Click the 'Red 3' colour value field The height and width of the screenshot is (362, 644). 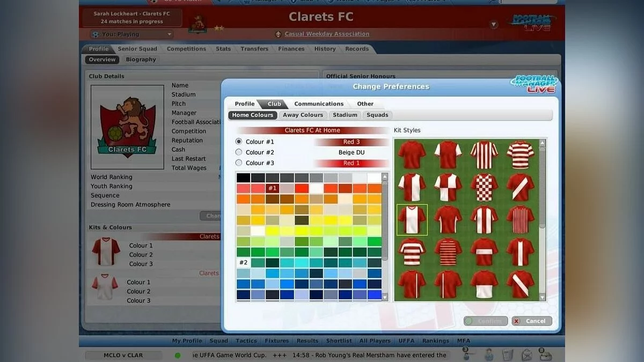coord(352,142)
